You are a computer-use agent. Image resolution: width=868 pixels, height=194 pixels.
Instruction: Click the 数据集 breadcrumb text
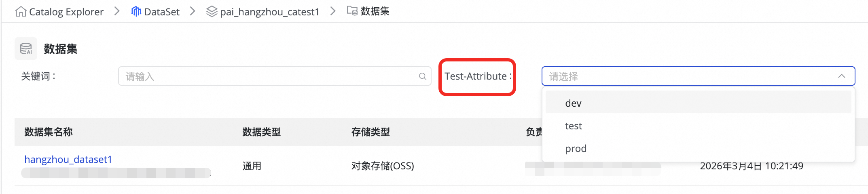pyautogui.click(x=375, y=11)
